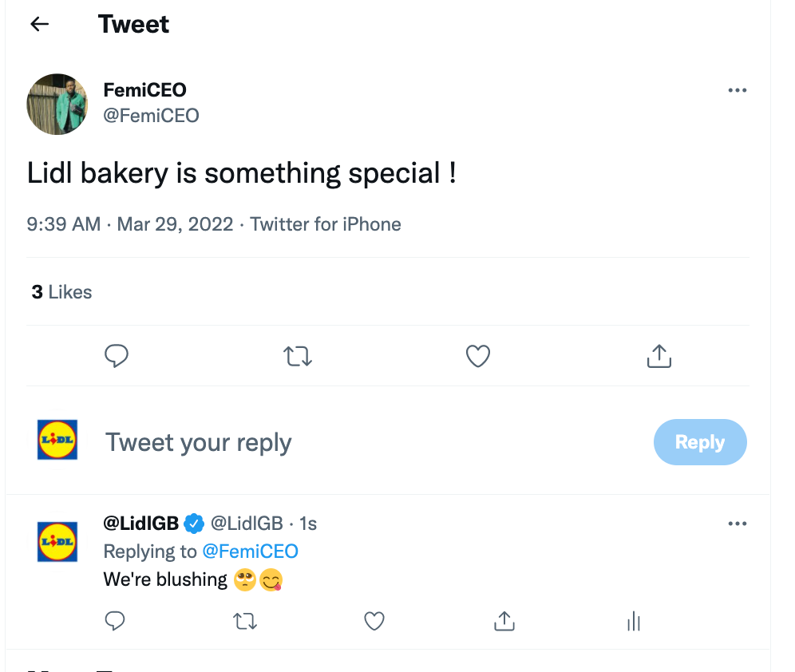Screen dimensions: 795x672
Task: Open the more options menu on FemiCEO's tweet
Action: 737,90
